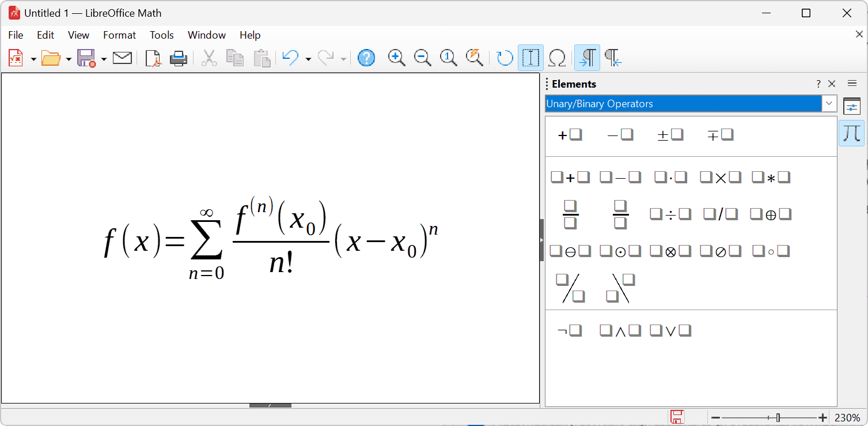
Task: Insert the division sign ÷ element
Action: [670, 214]
